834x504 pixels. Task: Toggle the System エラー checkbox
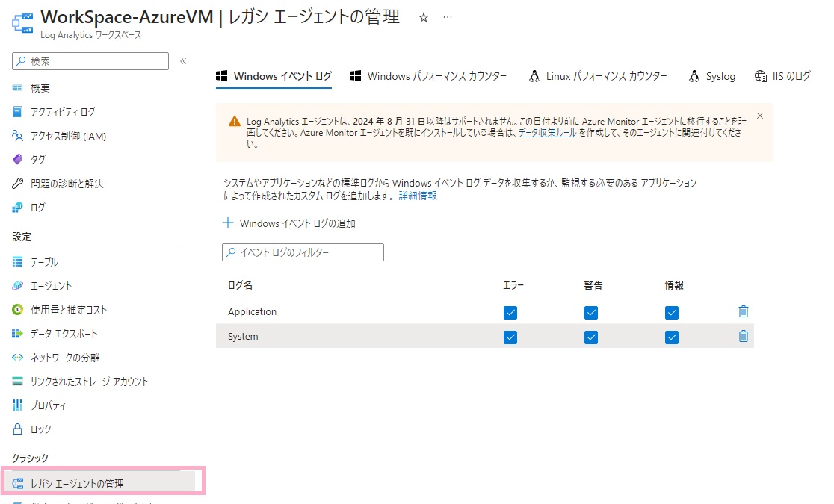[510, 337]
